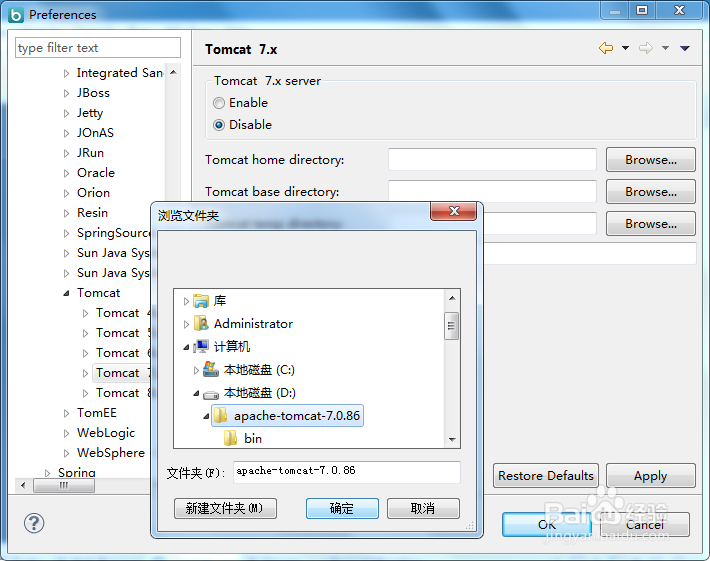710x561 pixels.
Task: Expand the 库 node in folder dialog
Action: [x=186, y=301]
